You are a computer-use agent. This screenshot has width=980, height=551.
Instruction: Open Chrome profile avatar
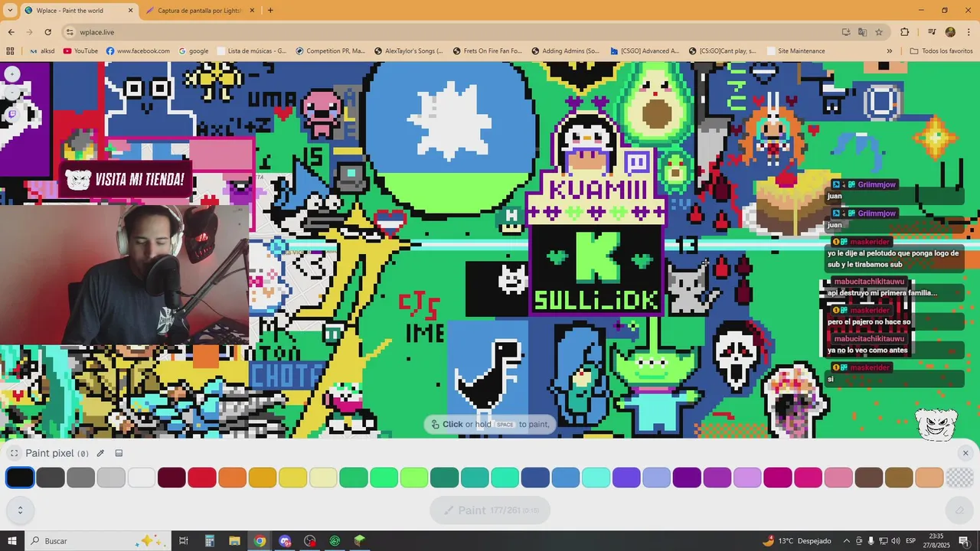pos(950,32)
